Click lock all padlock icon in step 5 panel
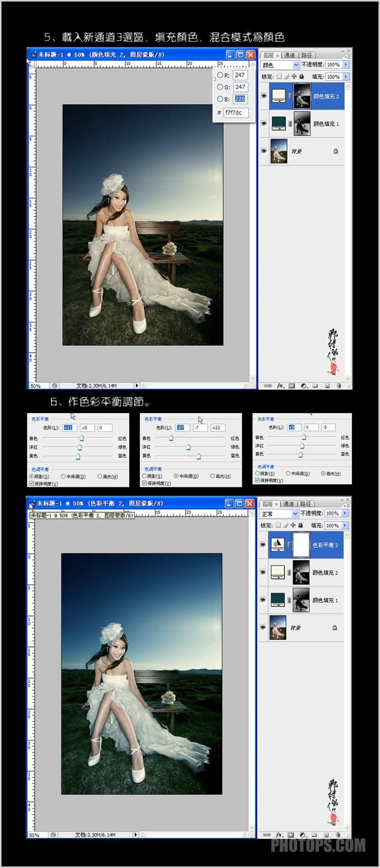Viewport: 380px width, 868px height. point(302,77)
